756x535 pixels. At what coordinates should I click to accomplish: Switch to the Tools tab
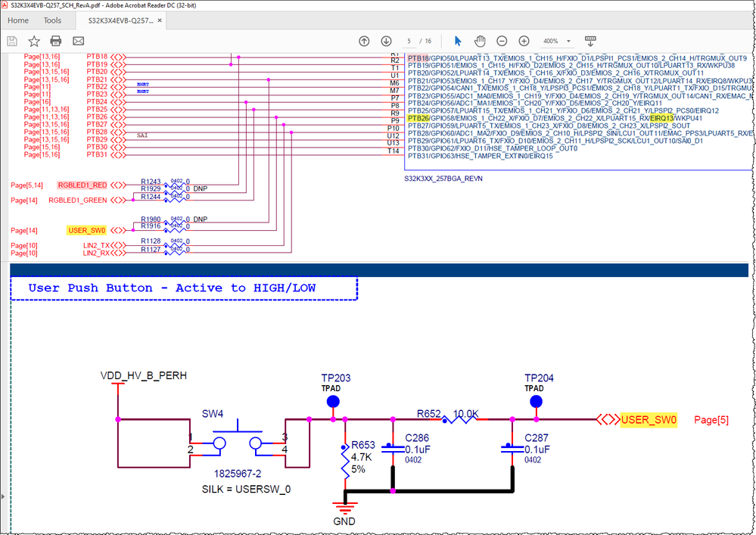pos(51,20)
